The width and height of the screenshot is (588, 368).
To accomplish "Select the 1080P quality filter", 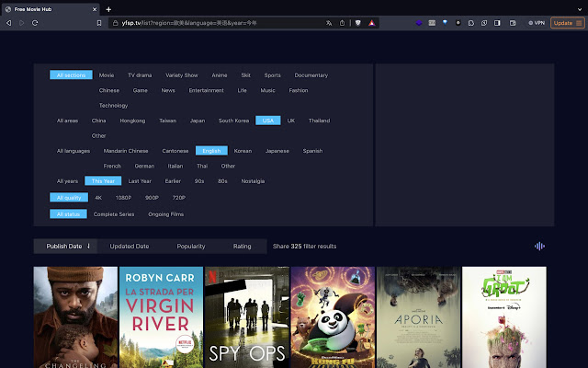I will tap(124, 198).
